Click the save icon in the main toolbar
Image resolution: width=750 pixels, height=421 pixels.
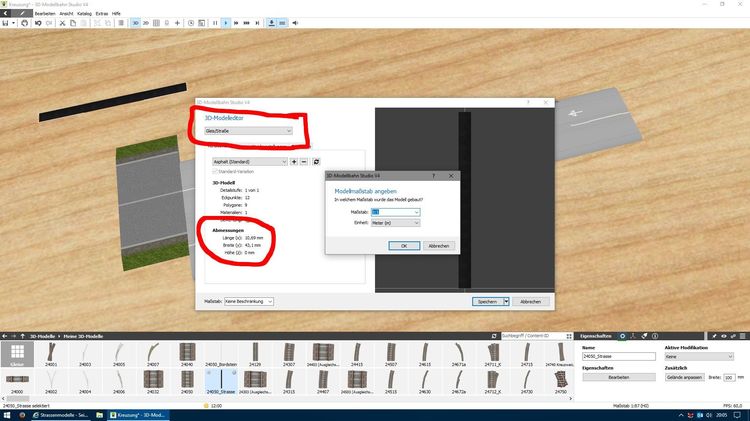pos(5,23)
